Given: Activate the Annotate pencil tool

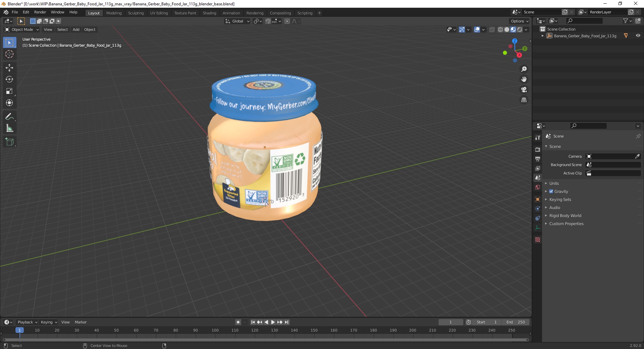Looking at the screenshot, I should click(x=9, y=117).
